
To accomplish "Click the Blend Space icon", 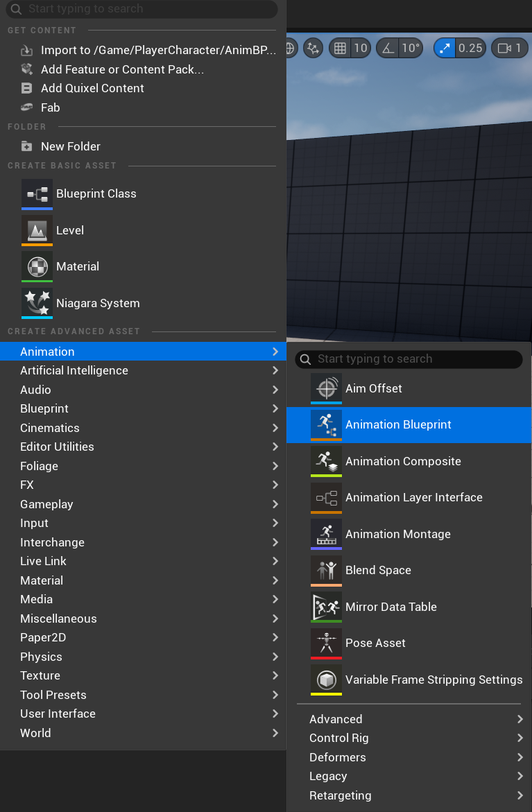I will click(327, 571).
